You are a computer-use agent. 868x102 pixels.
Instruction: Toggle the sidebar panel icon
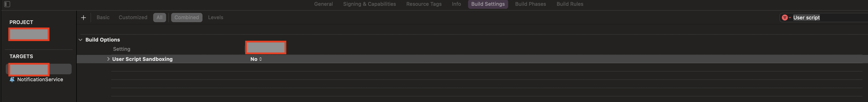(7, 4)
